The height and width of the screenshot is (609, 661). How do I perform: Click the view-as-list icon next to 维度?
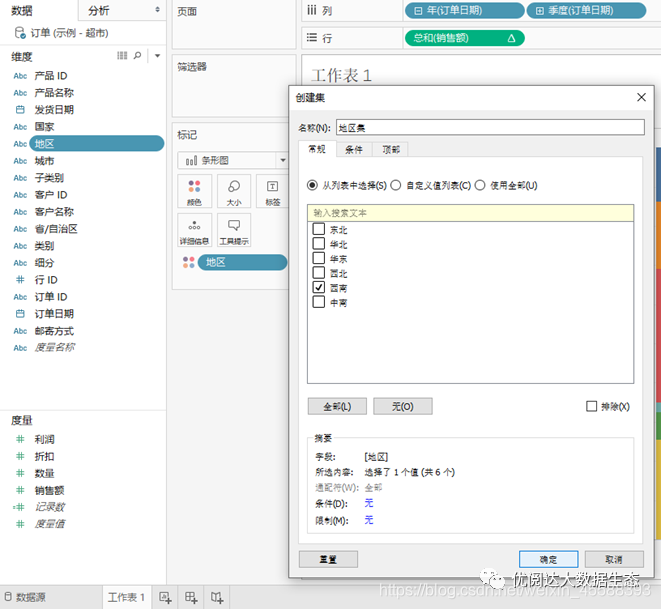click(122, 56)
